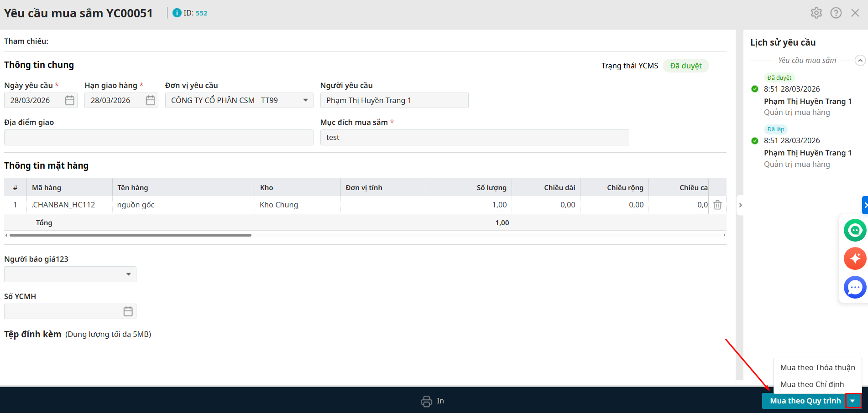Open the settings gear icon

click(x=816, y=13)
